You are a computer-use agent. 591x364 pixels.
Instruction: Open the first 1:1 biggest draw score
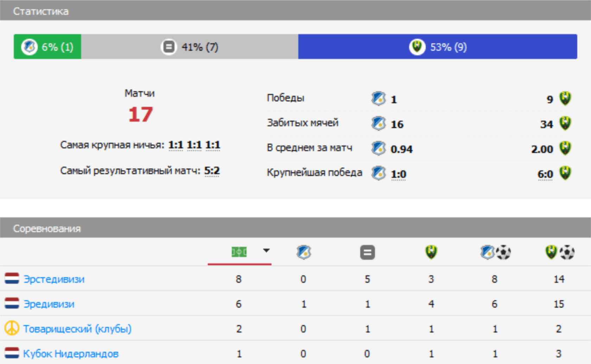click(x=176, y=145)
